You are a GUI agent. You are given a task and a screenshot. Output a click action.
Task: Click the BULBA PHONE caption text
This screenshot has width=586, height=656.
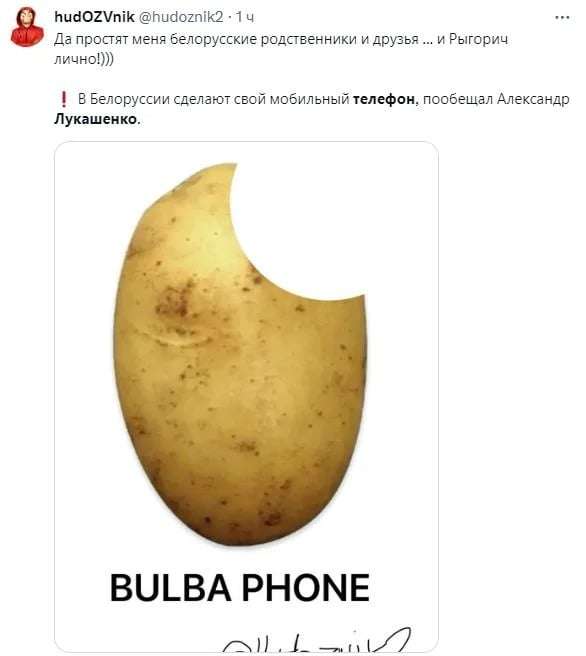[240, 587]
